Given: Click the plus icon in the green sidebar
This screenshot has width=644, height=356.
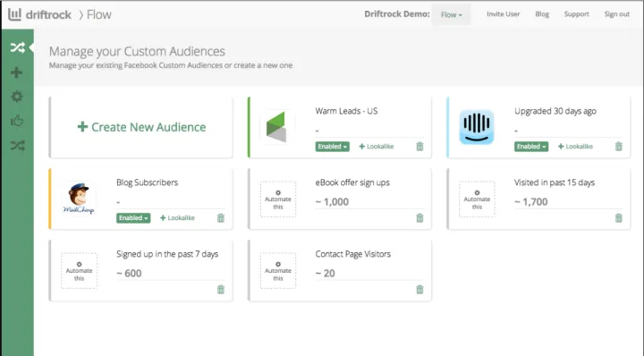Looking at the screenshot, I should click(16, 72).
